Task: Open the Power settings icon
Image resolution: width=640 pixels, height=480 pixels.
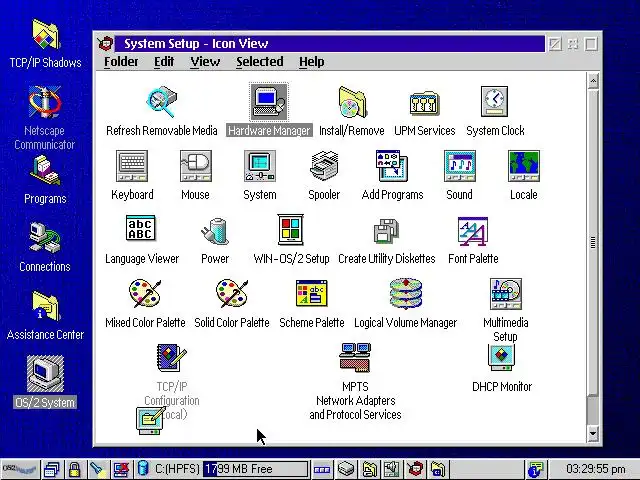Action: tap(215, 231)
